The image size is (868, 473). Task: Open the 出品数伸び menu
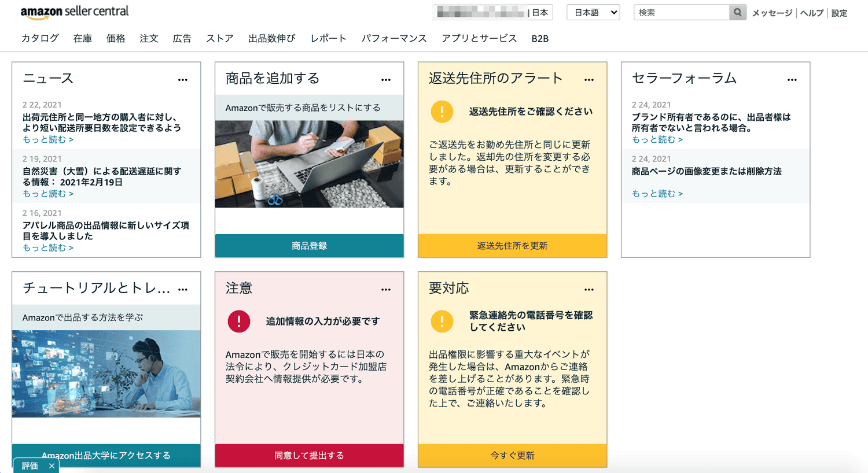click(272, 38)
